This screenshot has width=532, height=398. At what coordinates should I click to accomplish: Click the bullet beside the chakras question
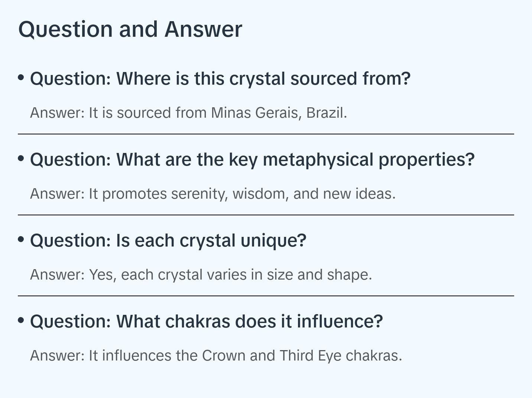click(x=21, y=320)
